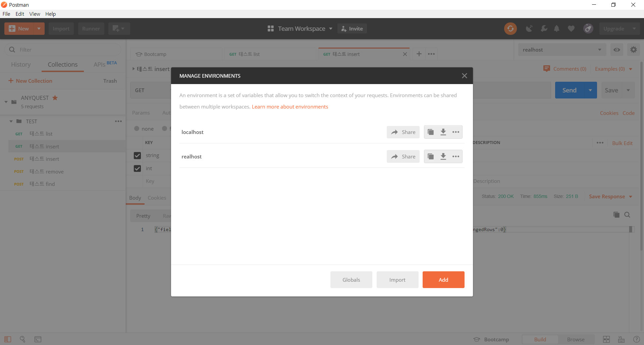Image resolution: width=644 pixels, height=345 pixels.
Task: Open the Help menu
Action: 51,14
